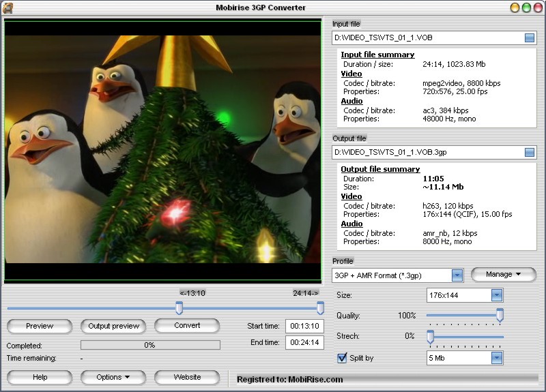Click the Quality slider handle
This screenshot has height=392, width=546.
500,315
